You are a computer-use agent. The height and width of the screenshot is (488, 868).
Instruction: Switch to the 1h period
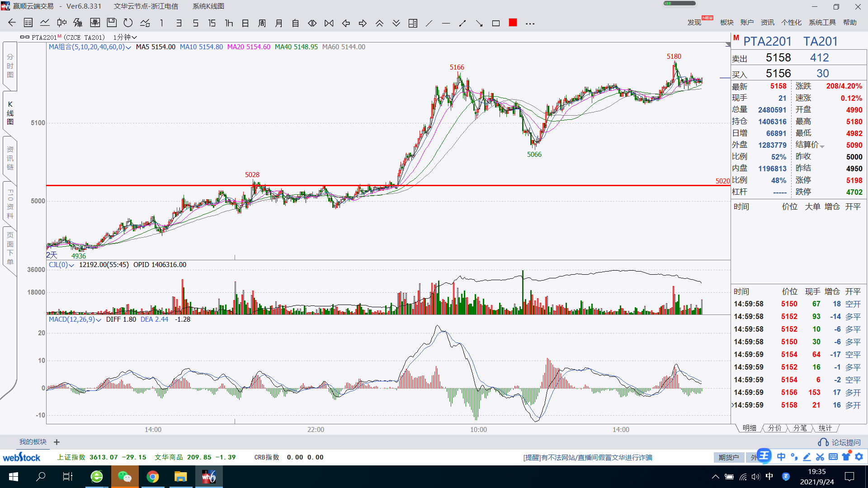[x=229, y=23]
